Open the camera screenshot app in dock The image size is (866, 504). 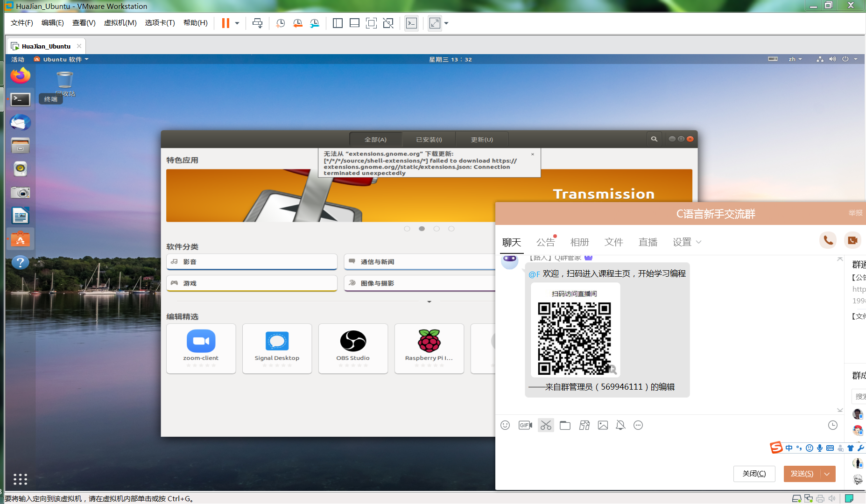[x=20, y=192]
